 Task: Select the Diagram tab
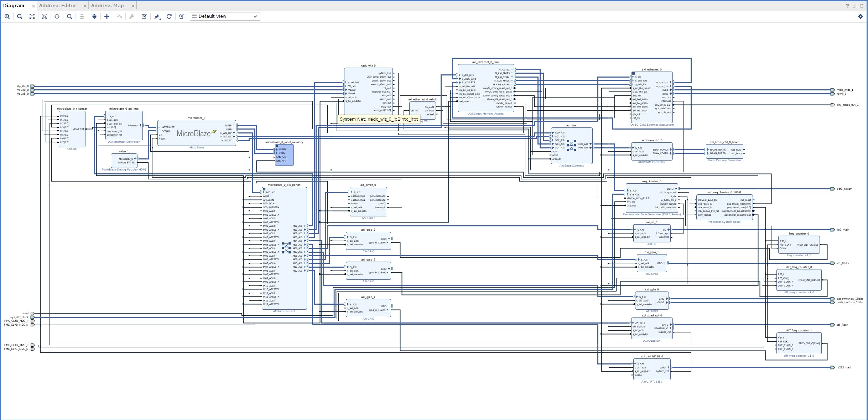[x=14, y=6]
